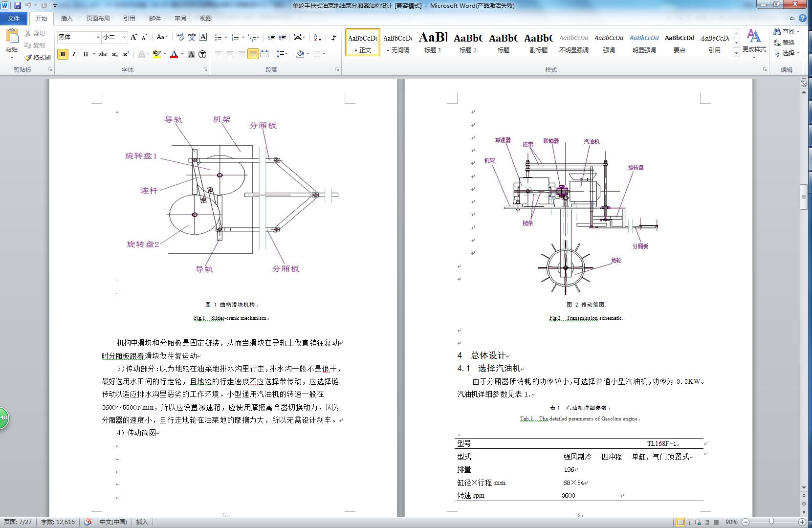Pick the red font color button
The height and width of the screenshot is (528, 812).
click(174, 54)
